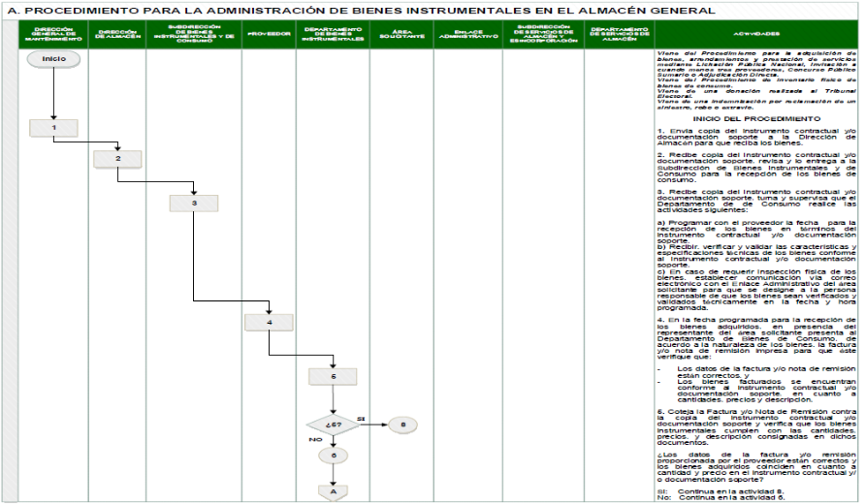Click the off-page connector A
This screenshot has height=504, width=865.
333,490
